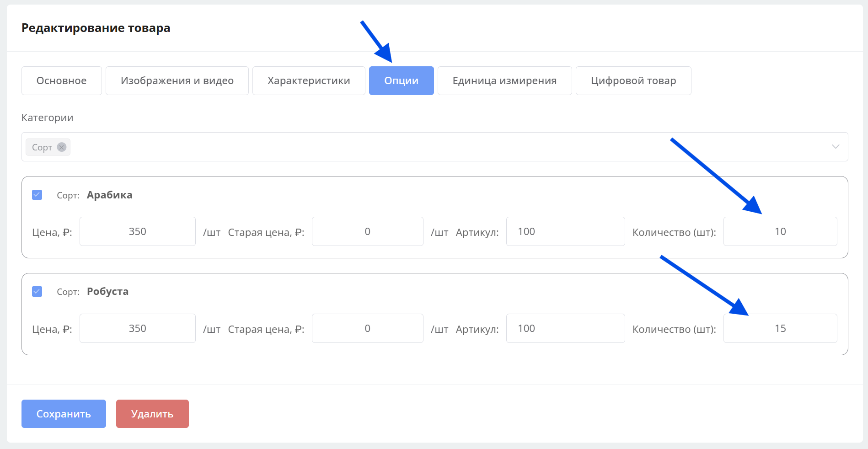Click the red Удалить button
The width and height of the screenshot is (868, 449).
tap(152, 414)
